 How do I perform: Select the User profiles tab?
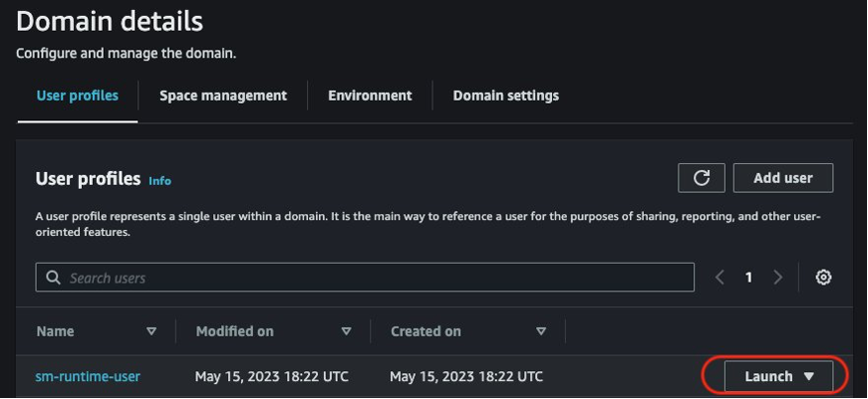pyautogui.click(x=77, y=96)
